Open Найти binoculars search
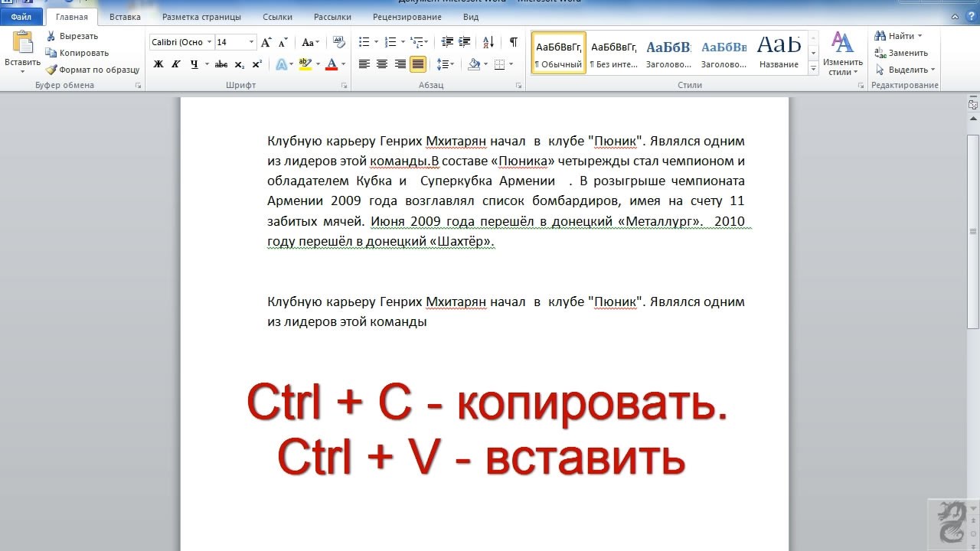Image resolution: width=980 pixels, height=551 pixels. coord(897,36)
